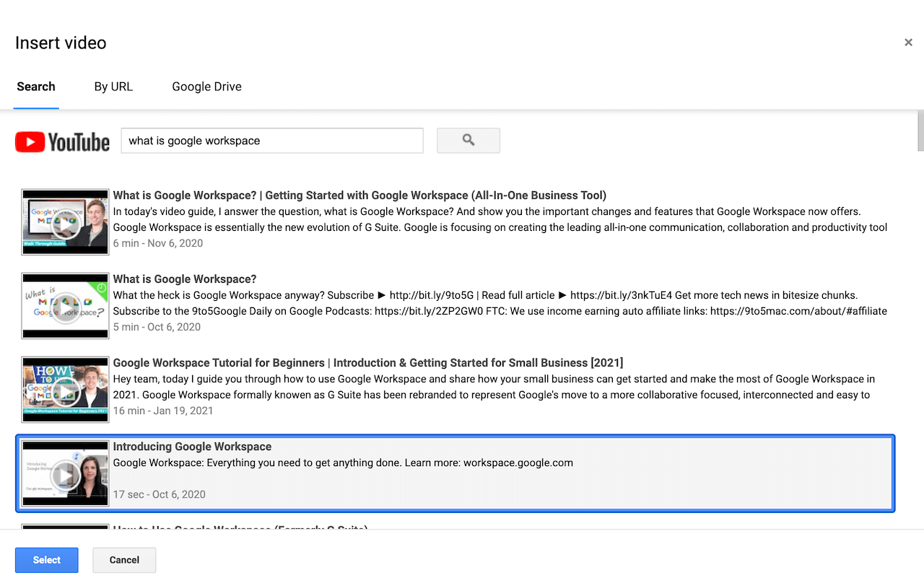The width and height of the screenshot is (924, 588).
Task: Play thumbnail of 9to5Google What is Google Workspace
Action: (x=66, y=306)
